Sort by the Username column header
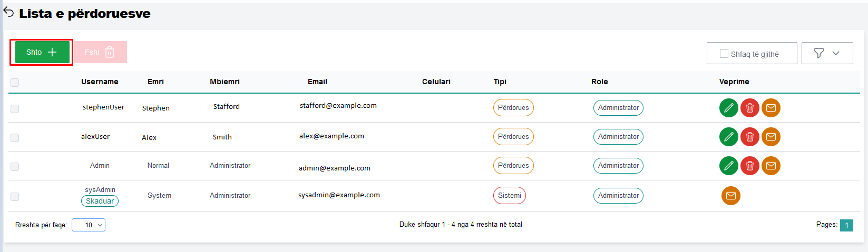868x252 pixels. tap(100, 82)
